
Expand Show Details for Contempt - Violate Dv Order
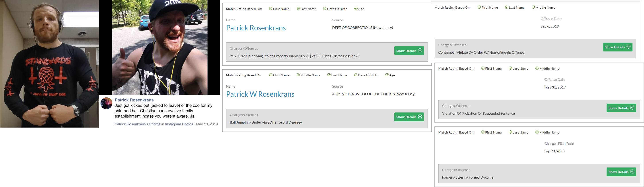pyautogui.click(x=617, y=47)
